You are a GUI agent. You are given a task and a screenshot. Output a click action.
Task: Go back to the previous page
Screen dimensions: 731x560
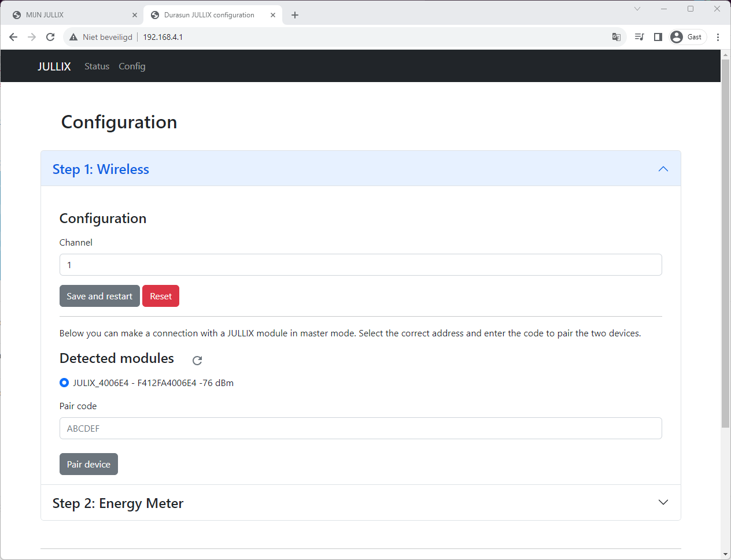coord(13,37)
